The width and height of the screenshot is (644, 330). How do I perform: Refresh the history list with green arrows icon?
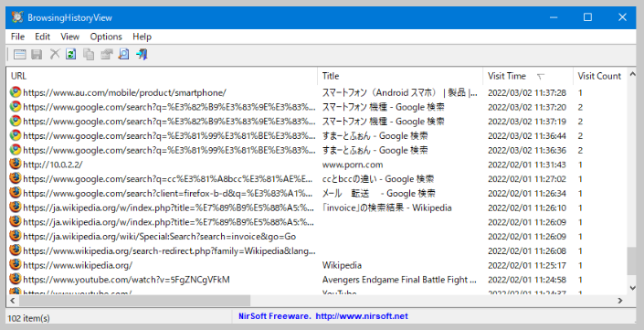click(71, 54)
